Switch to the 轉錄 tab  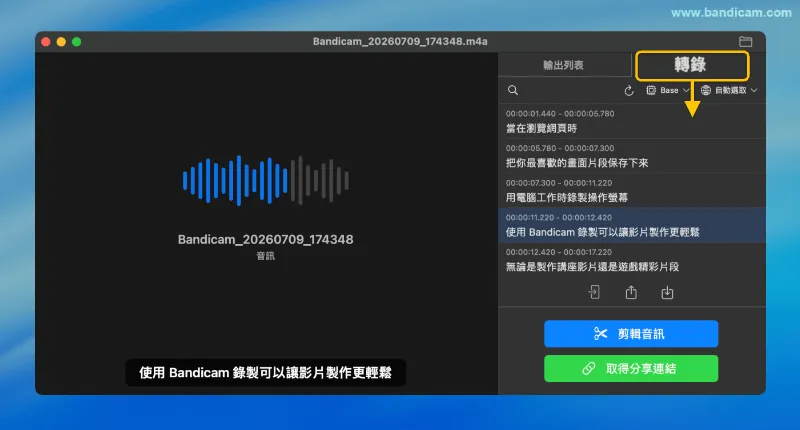692,65
